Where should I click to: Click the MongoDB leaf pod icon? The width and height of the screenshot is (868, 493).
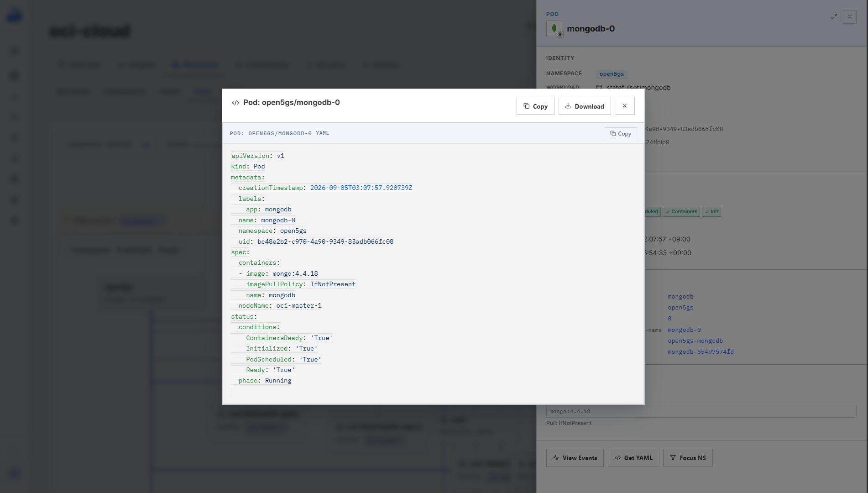click(554, 28)
